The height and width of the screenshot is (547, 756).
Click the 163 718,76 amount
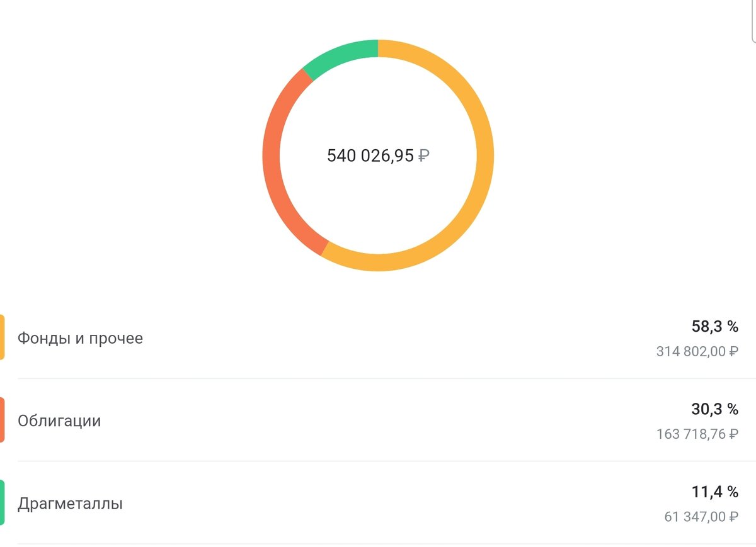691,434
